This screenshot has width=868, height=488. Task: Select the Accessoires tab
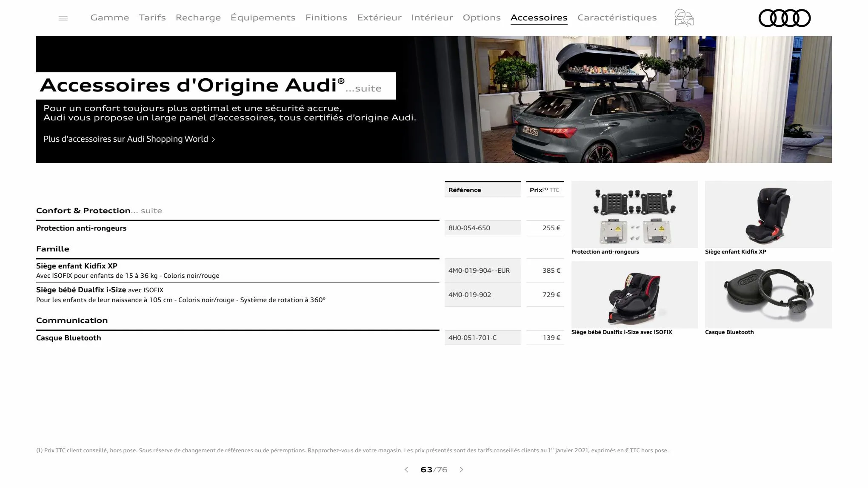[539, 18]
